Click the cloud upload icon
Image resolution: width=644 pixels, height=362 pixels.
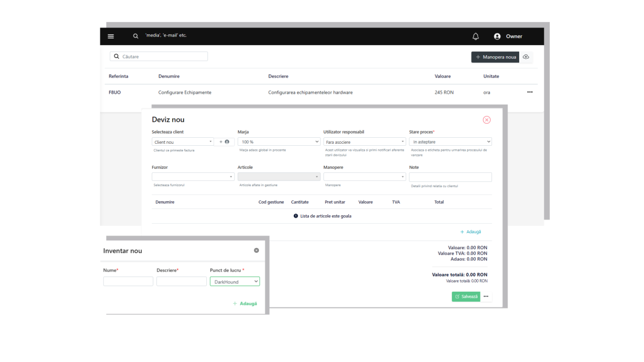coord(526,57)
